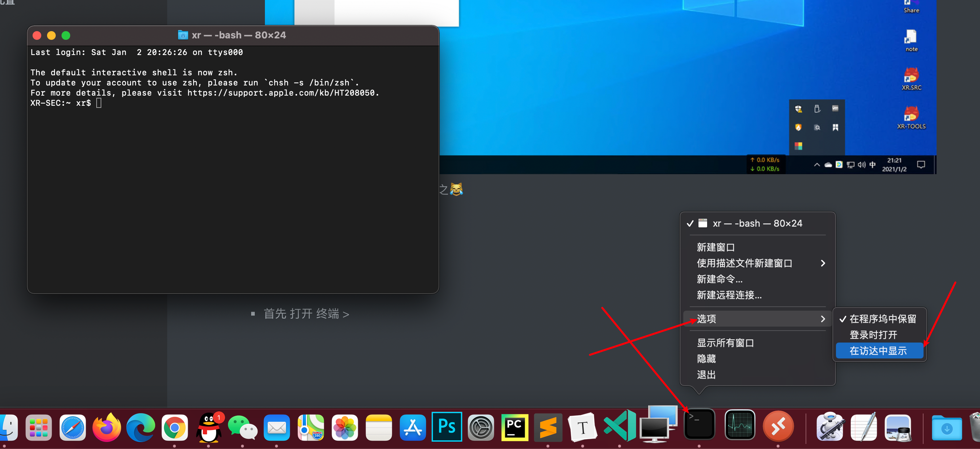The width and height of the screenshot is (980, 449).
Task: Open Typora from the Dock
Action: coord(582,427)
